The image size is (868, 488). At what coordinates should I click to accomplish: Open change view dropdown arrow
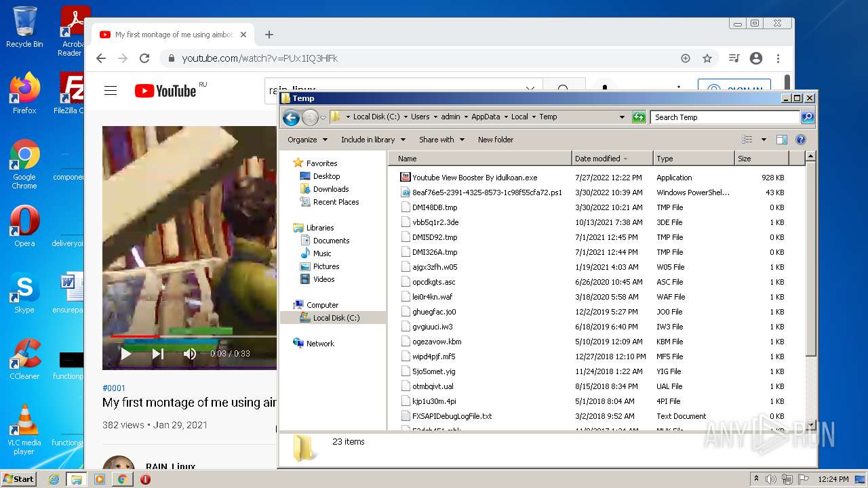[x=764, y=140]
